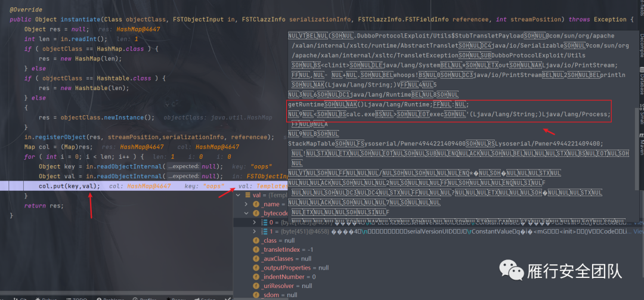Click the in.registerObject call line

click(149, 137)
